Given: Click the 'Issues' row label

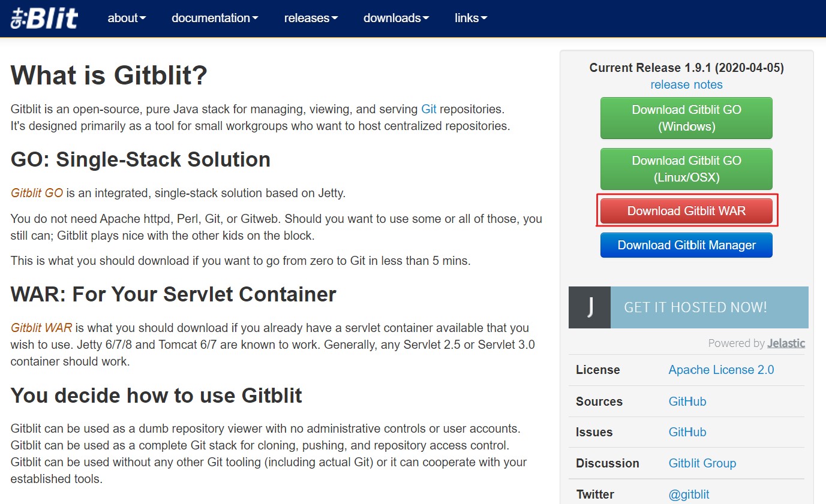Looking at the screenshot, I should 594,432.
